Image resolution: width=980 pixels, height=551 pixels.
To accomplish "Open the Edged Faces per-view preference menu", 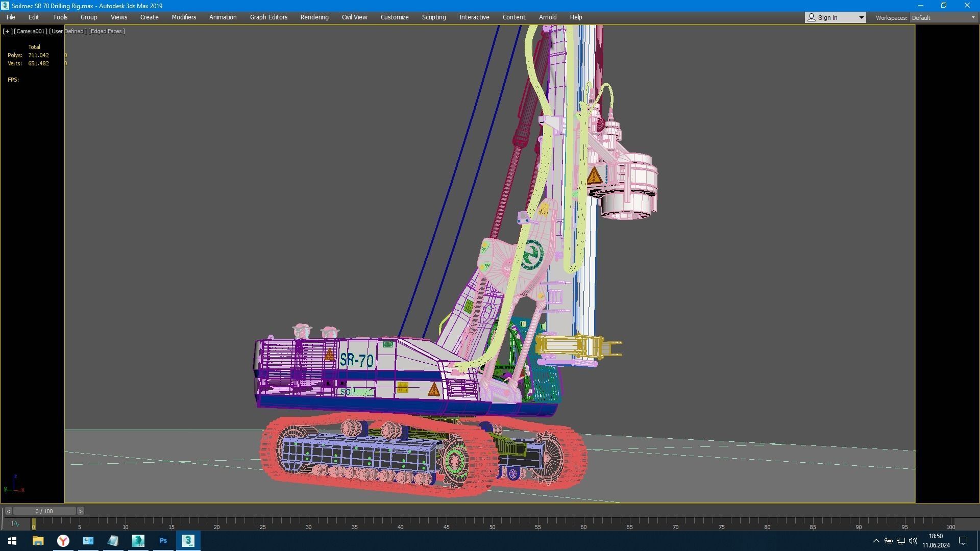I will click(x=106, y=31).
